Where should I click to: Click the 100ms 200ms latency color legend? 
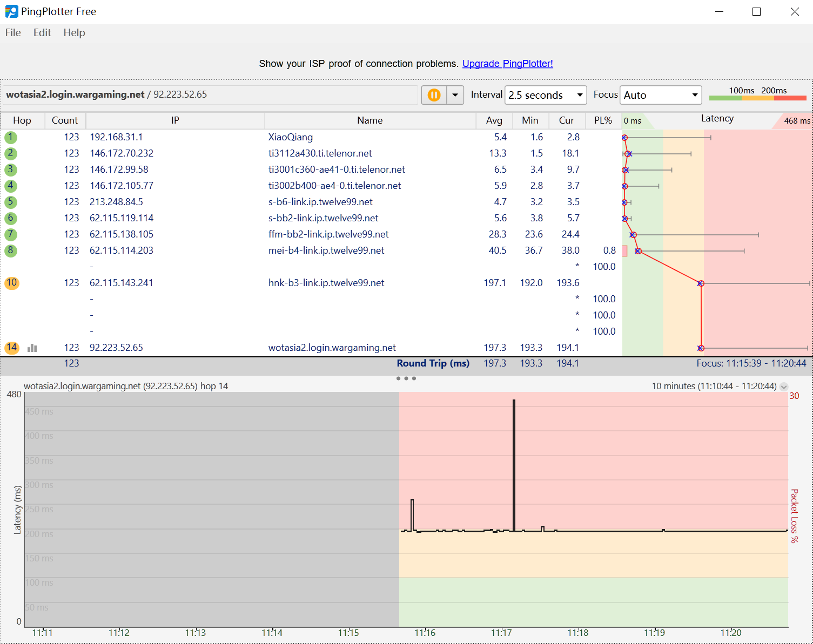[x=758, y=94]
